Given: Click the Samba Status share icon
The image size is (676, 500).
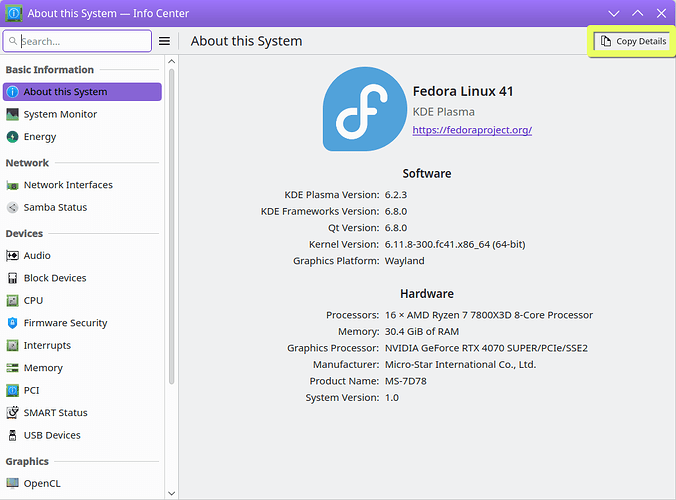Looking at the screenshot, I should pyautogui.click(x=13, y=208).
